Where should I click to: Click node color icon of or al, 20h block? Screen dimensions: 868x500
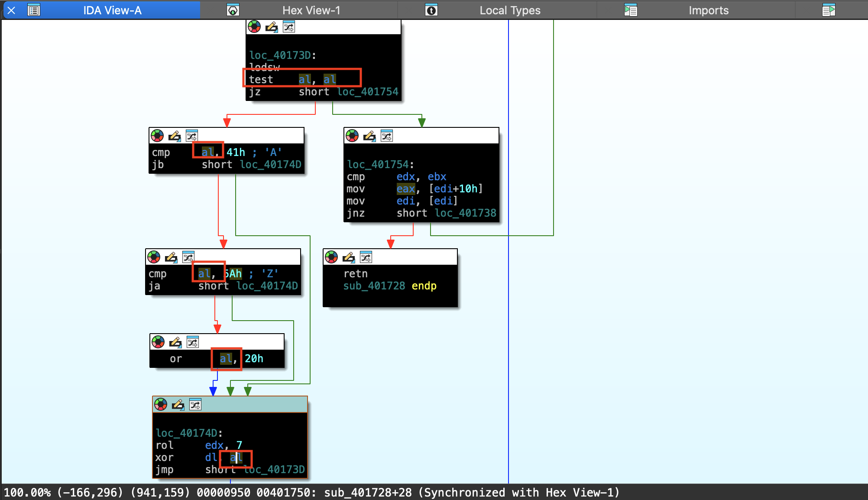coord(158,342)
